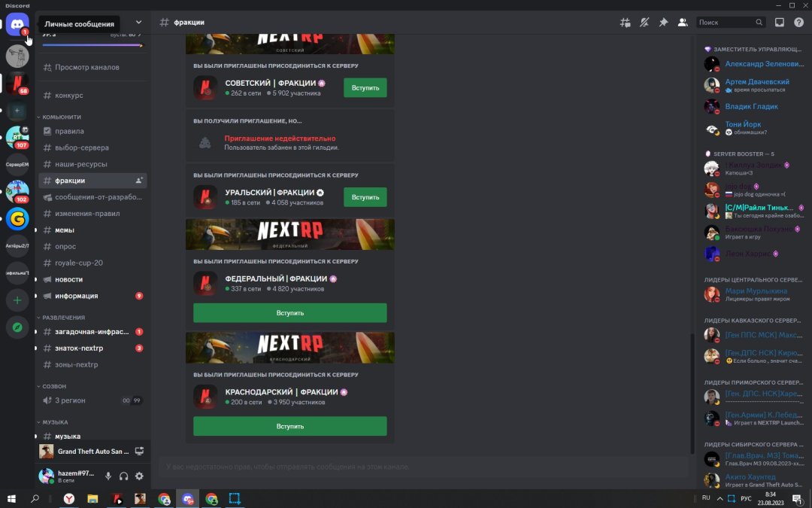812x508 pixels.
Task: Open the новости announcement channel
Action: [92, 279]
